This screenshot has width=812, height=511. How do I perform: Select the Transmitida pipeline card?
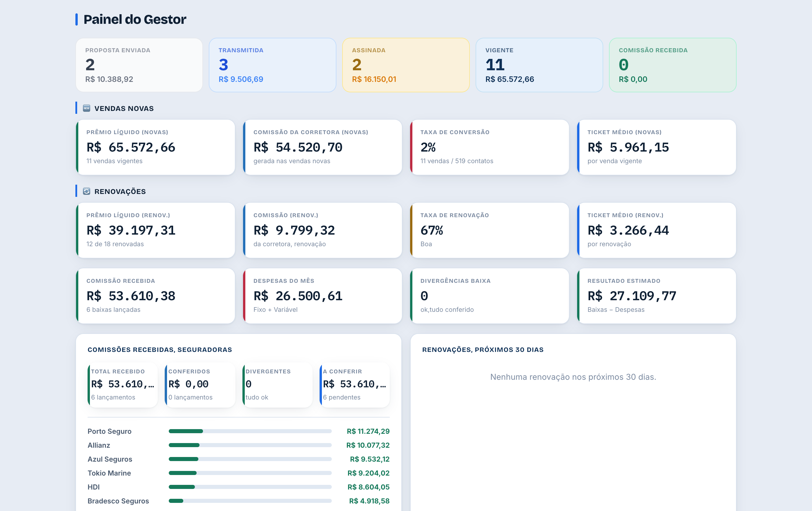tap(273, 65)
